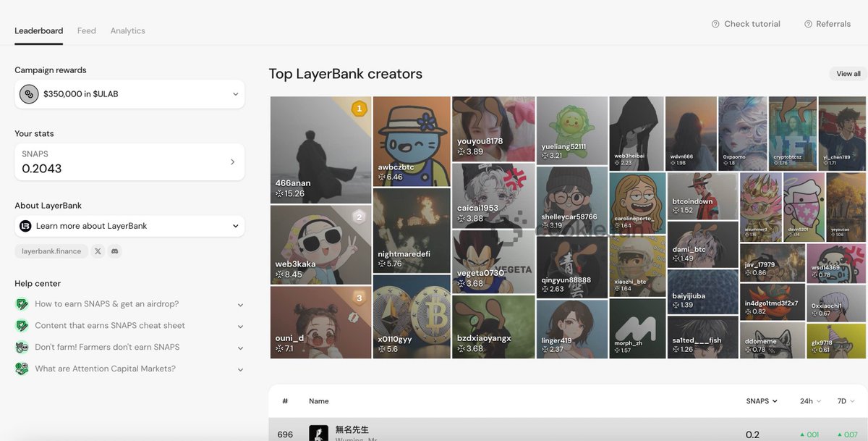The image size is (868, 441).
Task: Open the Check tutorial link
Action: [x=746, y=24]
